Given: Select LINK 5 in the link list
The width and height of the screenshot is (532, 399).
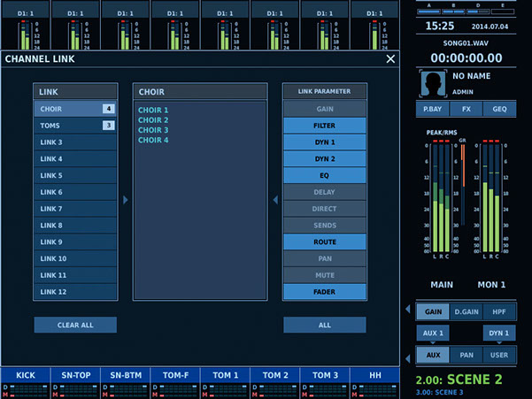Looking at the screenshot, I should tap(75, 175).
